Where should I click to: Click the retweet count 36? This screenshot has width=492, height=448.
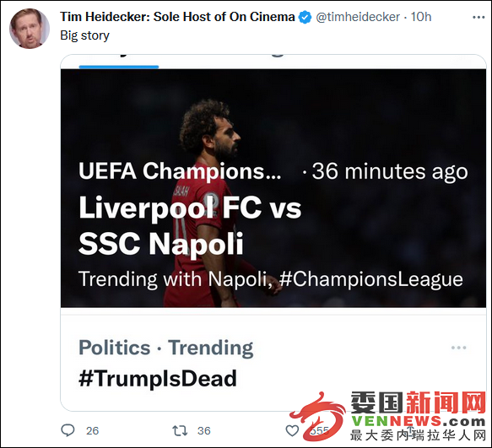point(204,431)
